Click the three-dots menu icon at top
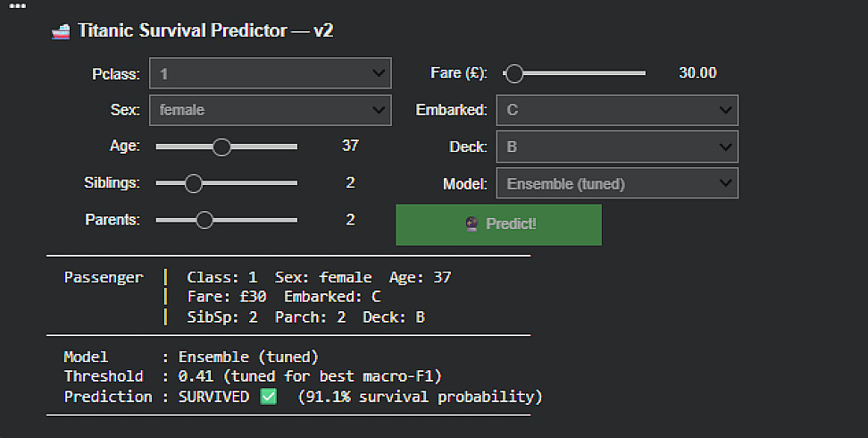868x438 pixels. (x=18, y=5)
